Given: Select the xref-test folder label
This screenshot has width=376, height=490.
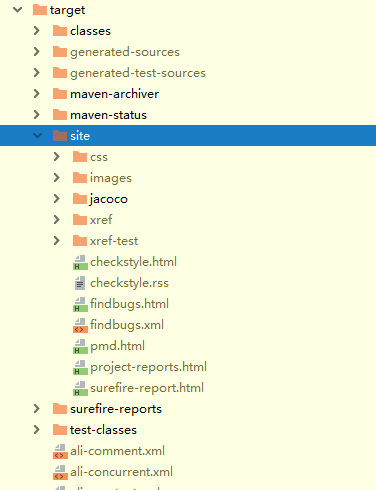Looking at the screenshot, I should (x=114, y=241).
